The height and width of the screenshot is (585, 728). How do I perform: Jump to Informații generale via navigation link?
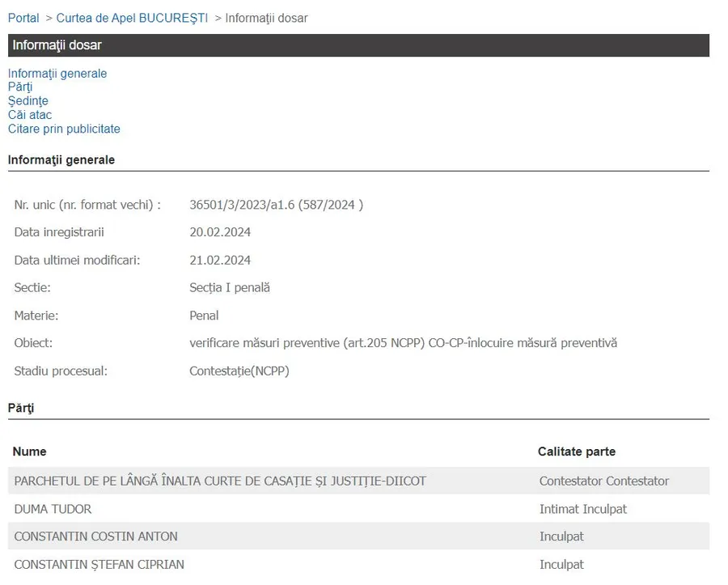(57, 74)
